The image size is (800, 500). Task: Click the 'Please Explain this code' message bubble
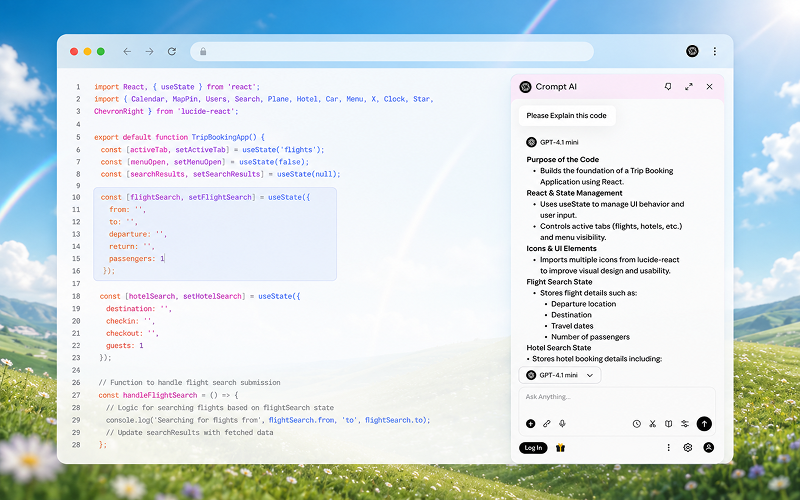[567, 116]
